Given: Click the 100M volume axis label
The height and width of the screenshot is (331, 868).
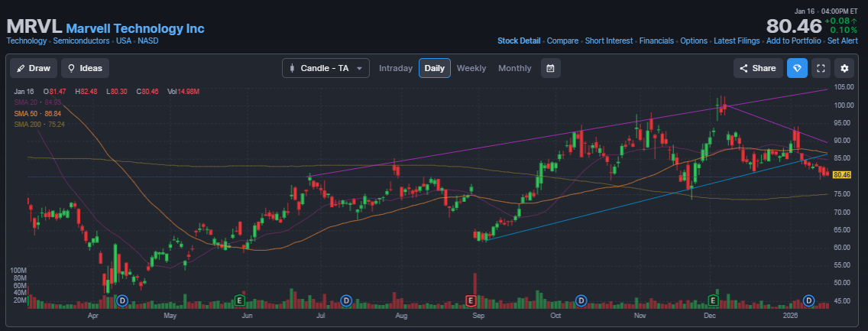Looking at the screenshot, I should [x=19, y=270].
